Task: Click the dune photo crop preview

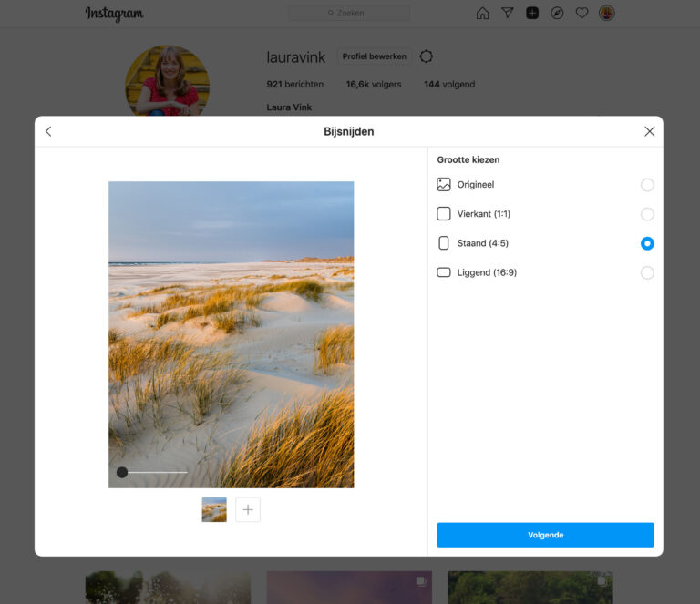Action: point(232,334)
